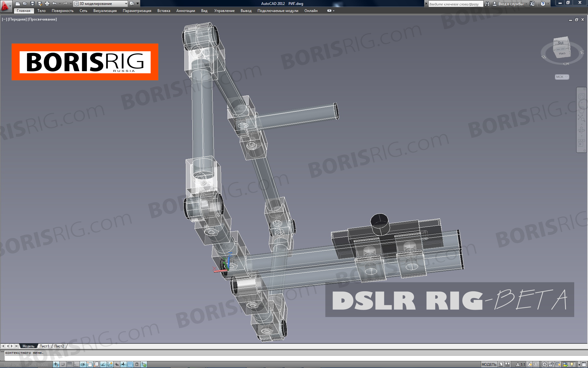This screenshot has width=588, height=368.
Task: Toggle Dynamic UCS in status bar
Action: tap(110, 364)
